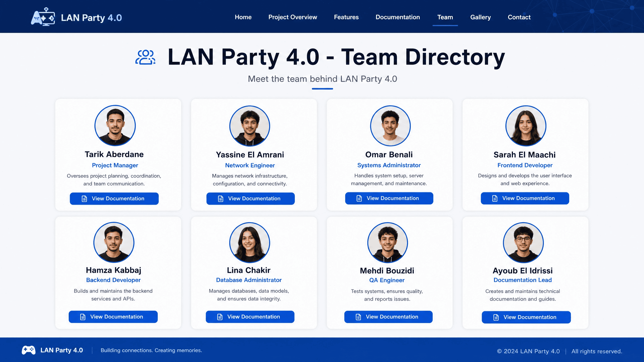
Task: Click 'Meet the team behind LAN Party 4.0' subtitle
Action: click(323, 79)
